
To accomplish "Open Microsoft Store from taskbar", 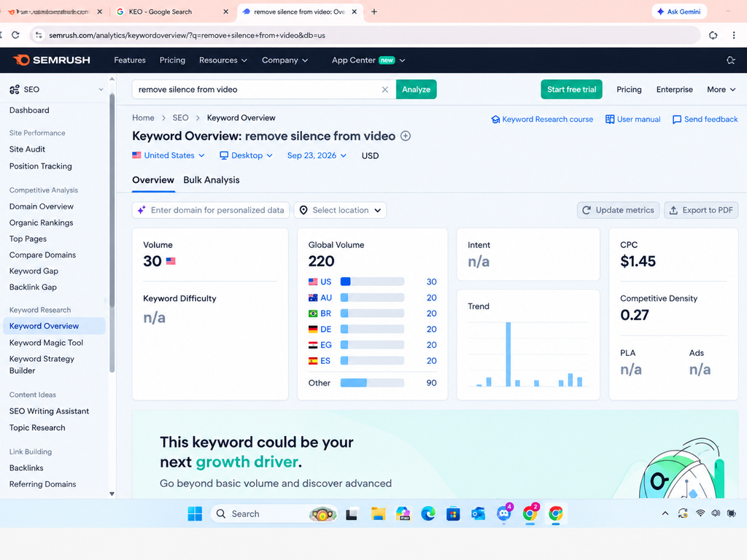I will click(453, 514).
